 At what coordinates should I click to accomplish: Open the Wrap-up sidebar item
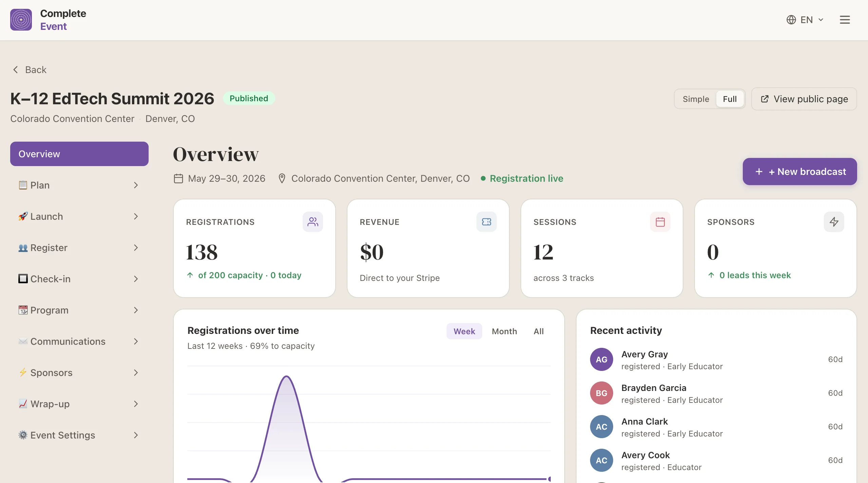click(x=79, y=404)
